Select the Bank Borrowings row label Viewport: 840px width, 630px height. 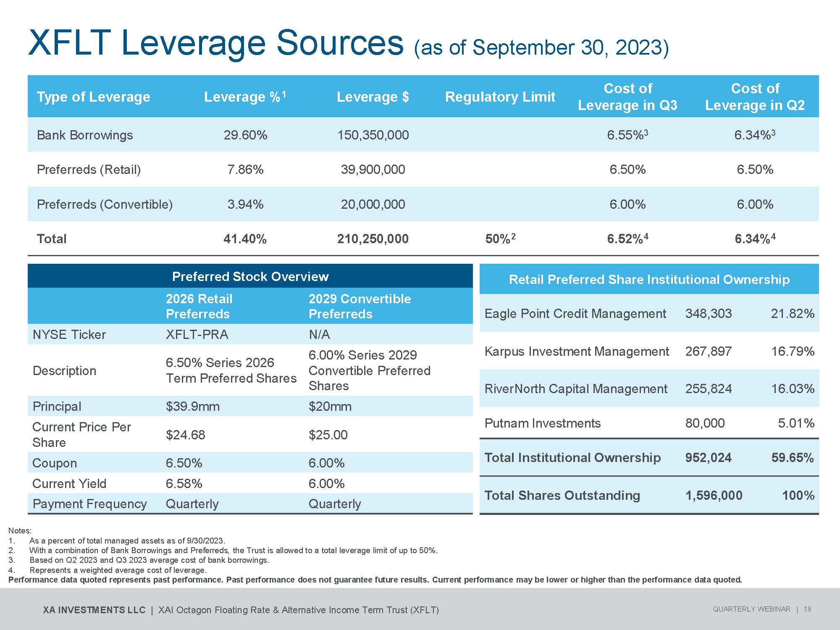(x=85, y=135)
